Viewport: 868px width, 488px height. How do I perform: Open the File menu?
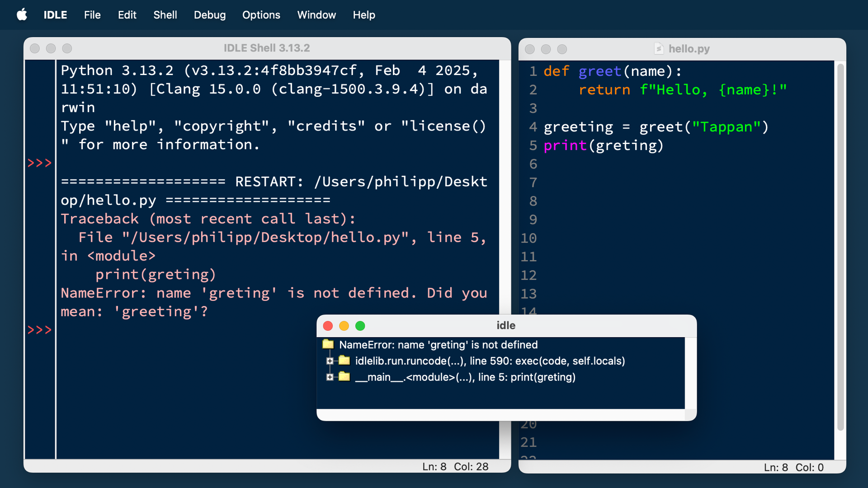pos(92,14)
